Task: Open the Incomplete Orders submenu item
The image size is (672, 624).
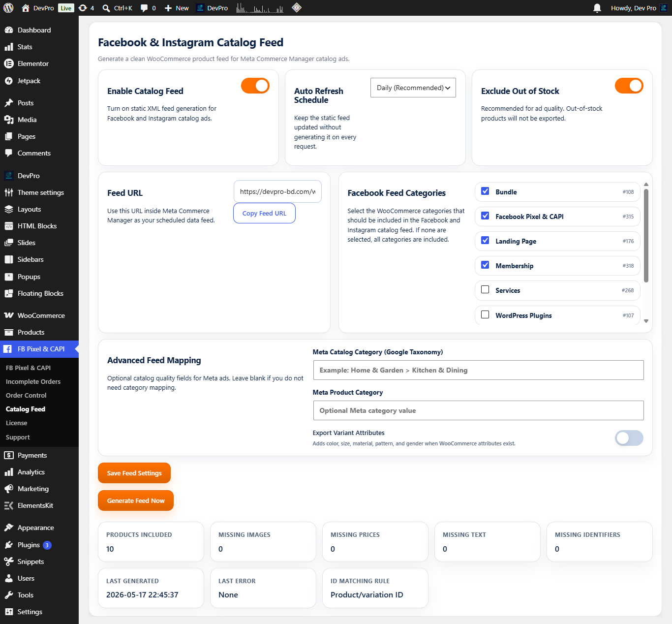Action: click(x=33, y=381)
